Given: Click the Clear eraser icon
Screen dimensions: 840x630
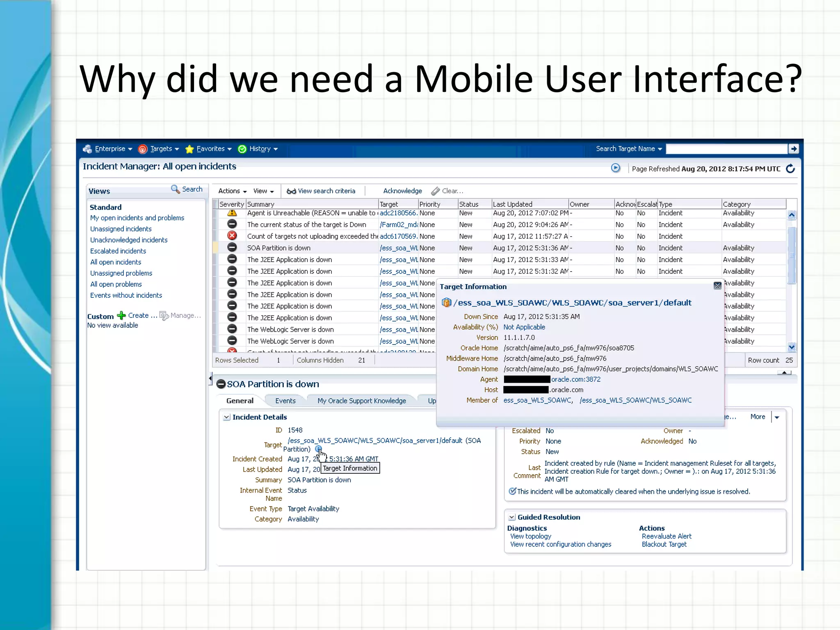Looking at the screenshot, I should tap(436, 191).
